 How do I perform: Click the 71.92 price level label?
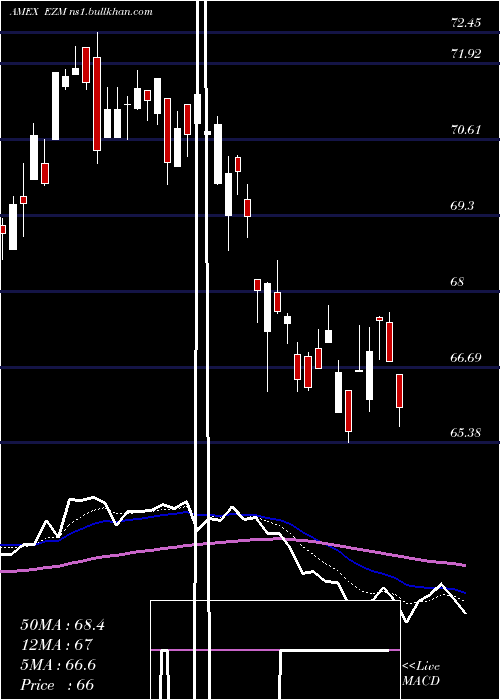(x=466, y=54)
